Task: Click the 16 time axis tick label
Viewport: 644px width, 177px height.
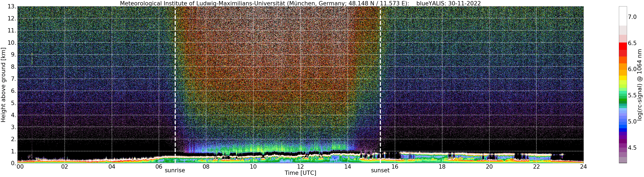Action: pyautogui.click(x=395, y=167)
